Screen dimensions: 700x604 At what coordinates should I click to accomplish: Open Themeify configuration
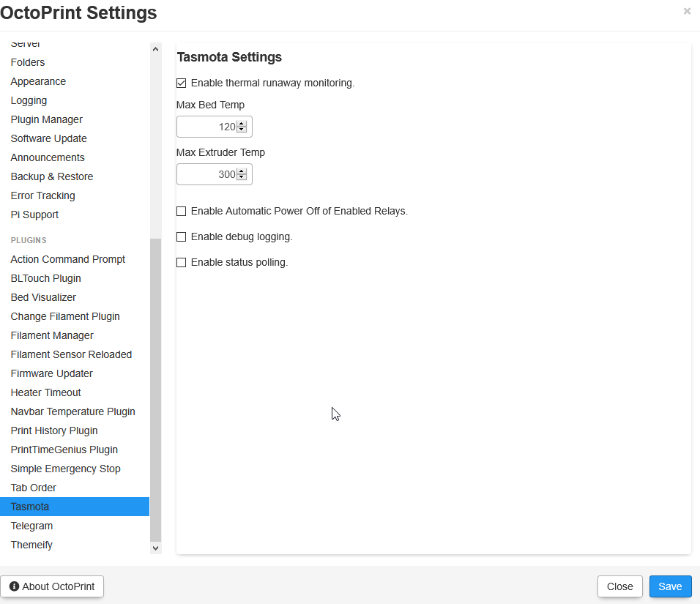(31, 545)
